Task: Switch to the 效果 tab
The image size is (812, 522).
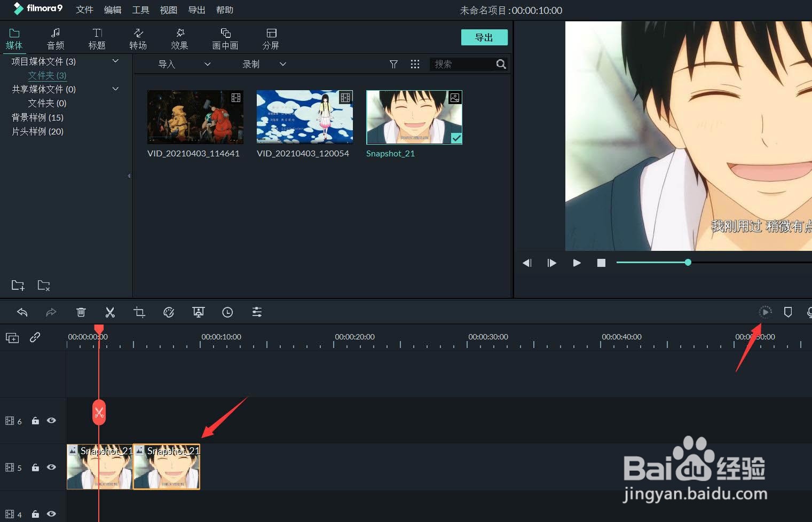Action: point(179,39)
